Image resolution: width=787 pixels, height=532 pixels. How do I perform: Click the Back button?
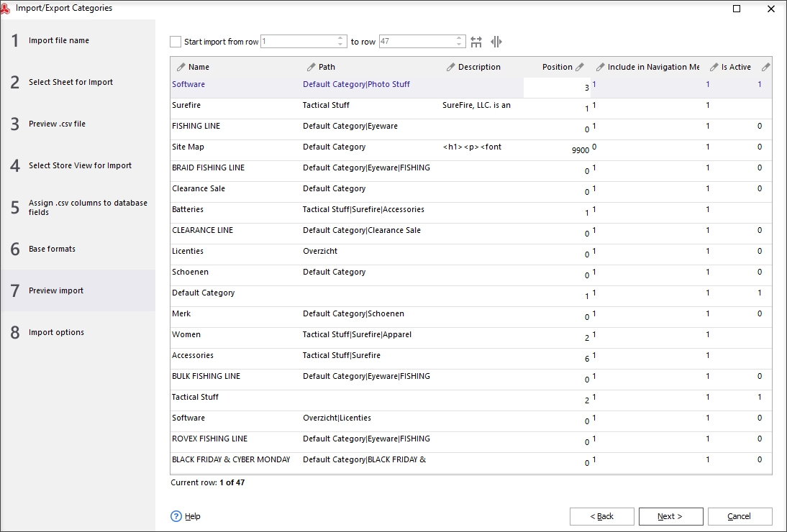602,516
